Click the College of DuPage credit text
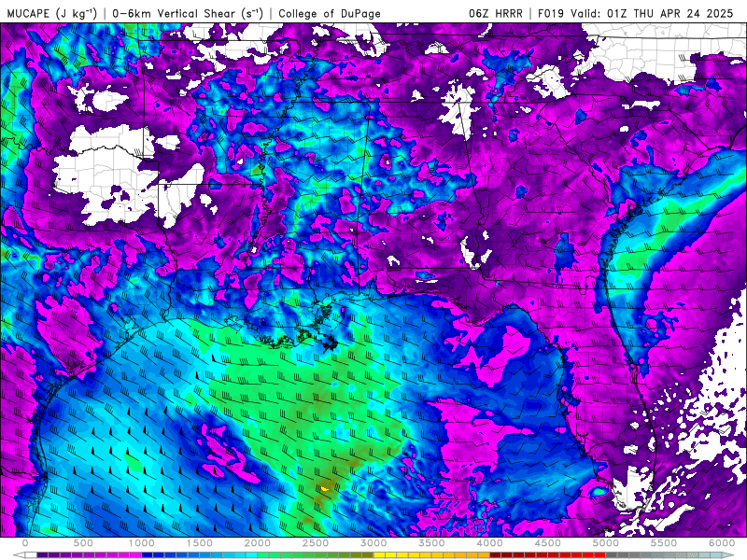Viewport: 747px width, 560px height. (330, 13)
